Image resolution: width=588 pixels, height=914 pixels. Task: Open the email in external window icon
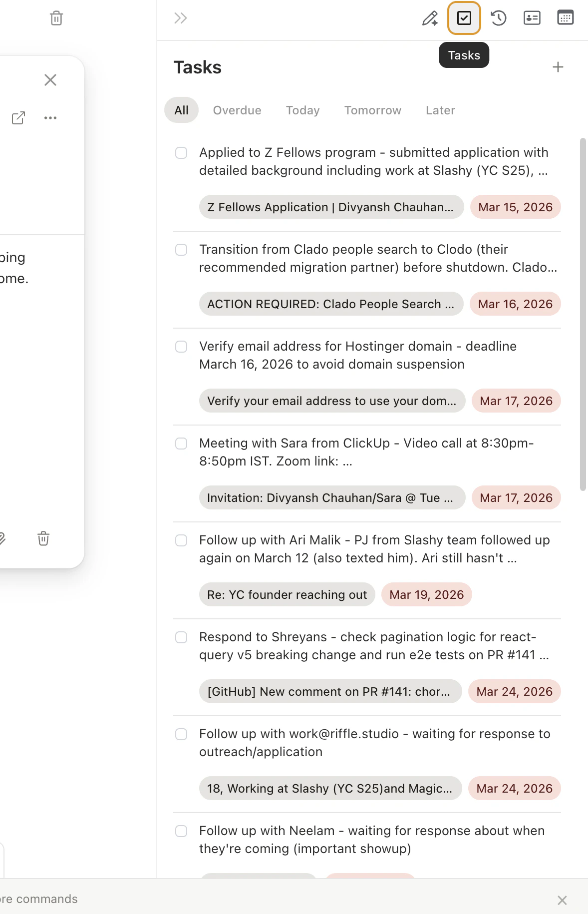point(19,118)
